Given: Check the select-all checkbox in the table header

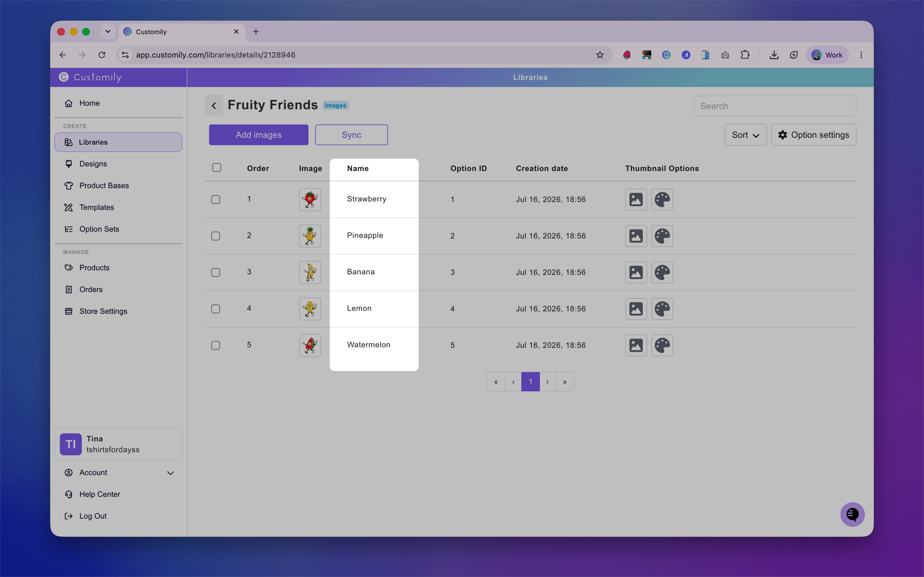Looking at the screenshot, I should click(x=217, y=168).
